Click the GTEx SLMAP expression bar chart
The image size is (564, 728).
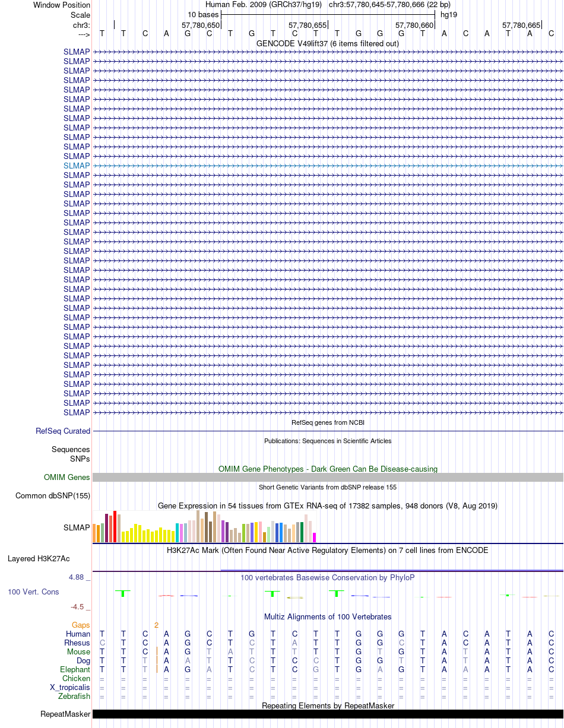[205, 526]
